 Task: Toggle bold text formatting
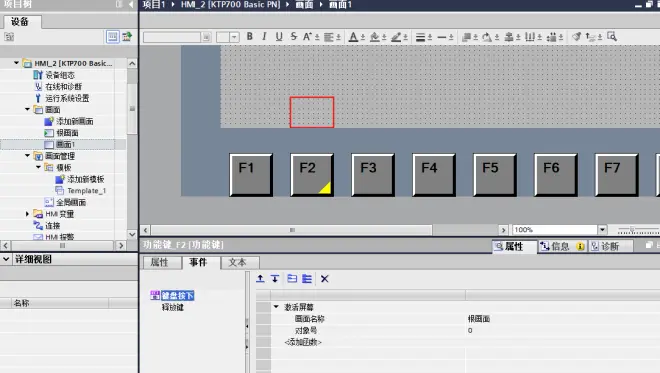(250, 37)
